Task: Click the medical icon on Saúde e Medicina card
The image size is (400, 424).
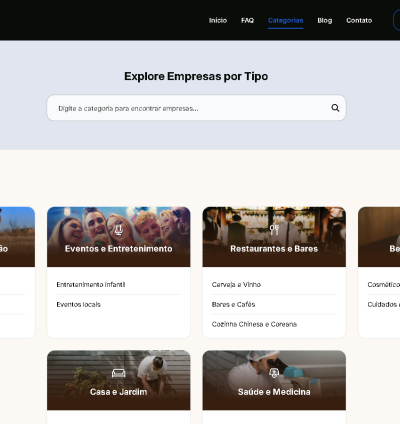Action: 274,373
